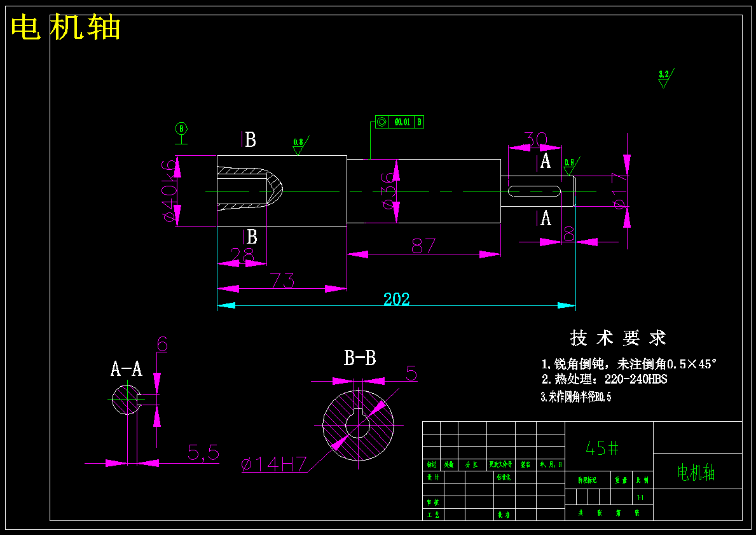Click the concentricity tolerance frame 0.01 B
This screenshot has width=756, height=535.
coord(400,122)
